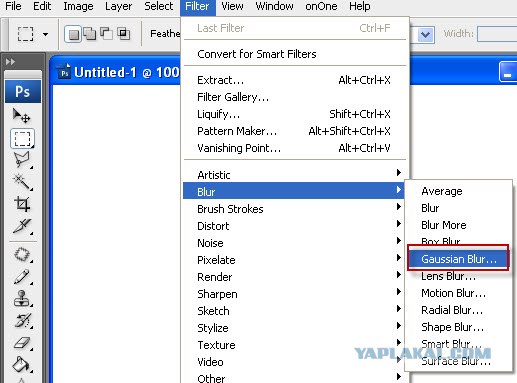Image resolution: width=517 pixels, height=383 pixels.
Task: Open the Image menu
Action: pos(78,6)
